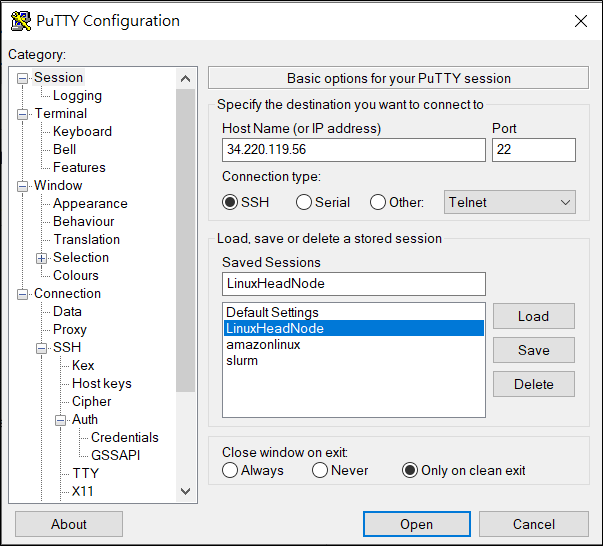Image resolution: width=603 pixels, height=546 pixels.
Task: Click the Host Name input field
Action: pyautogui.click(x=353, y=150)
